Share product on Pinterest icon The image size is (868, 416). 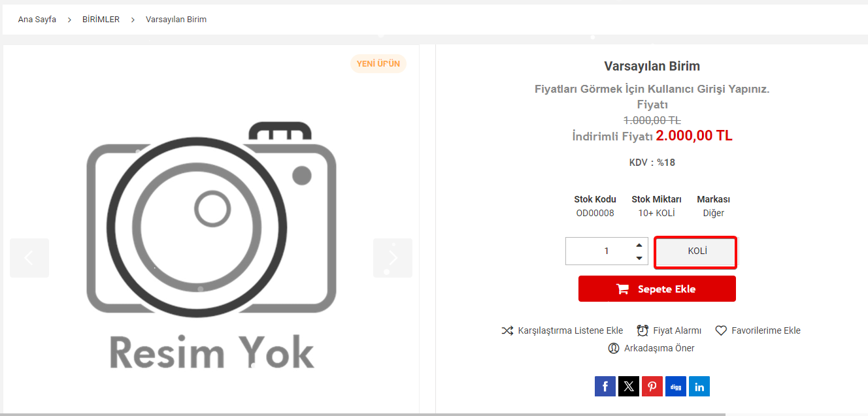[x=652, y=386]
